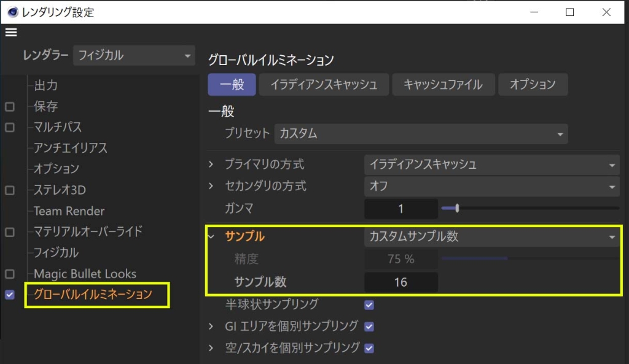Open the プリセット dropdown set to カスタム
The height and width of the screenshot is (364, 629).
421,134
